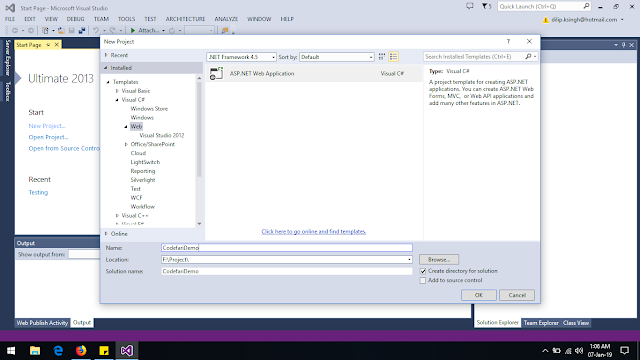This screenshot has width=640, height=360.
Task: Open the TOOLS menu
Action: (x=126, y=19)
